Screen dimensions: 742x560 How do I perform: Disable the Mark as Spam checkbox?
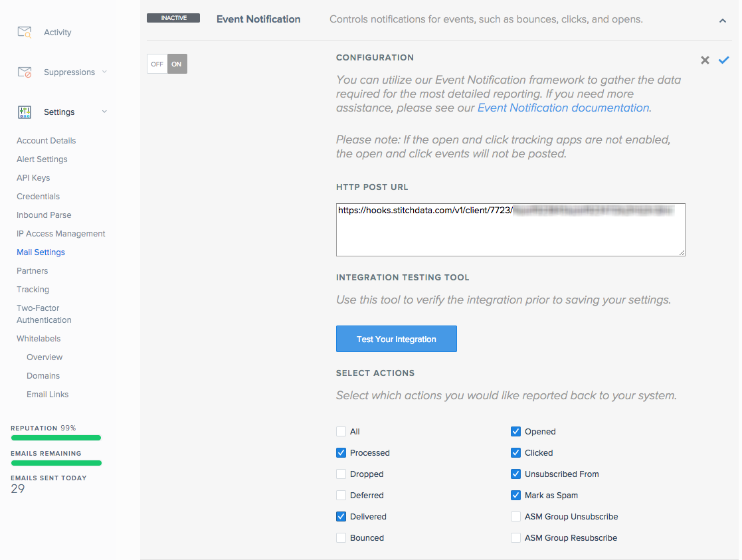coord(515,495)
